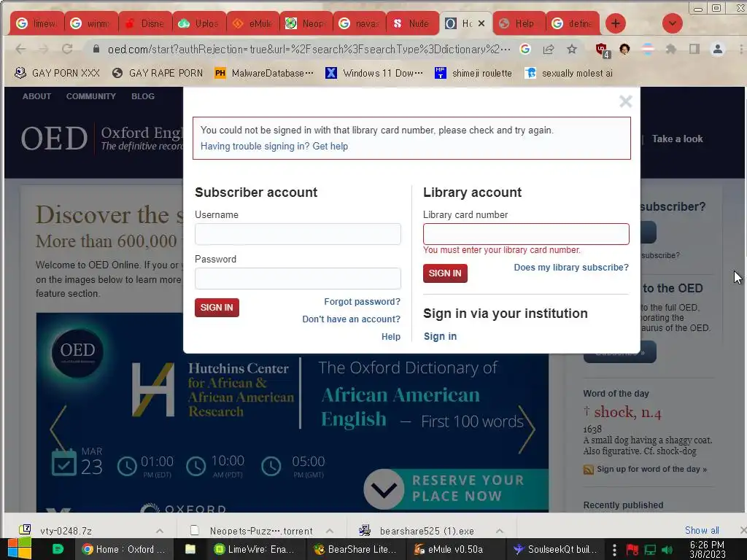The image size is (747, 560).
Task: Go back to the previous page
Action: 20,49
